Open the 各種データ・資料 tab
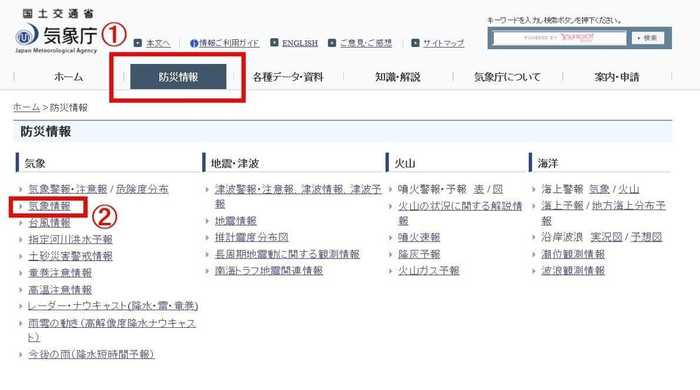 coord(288,77)
